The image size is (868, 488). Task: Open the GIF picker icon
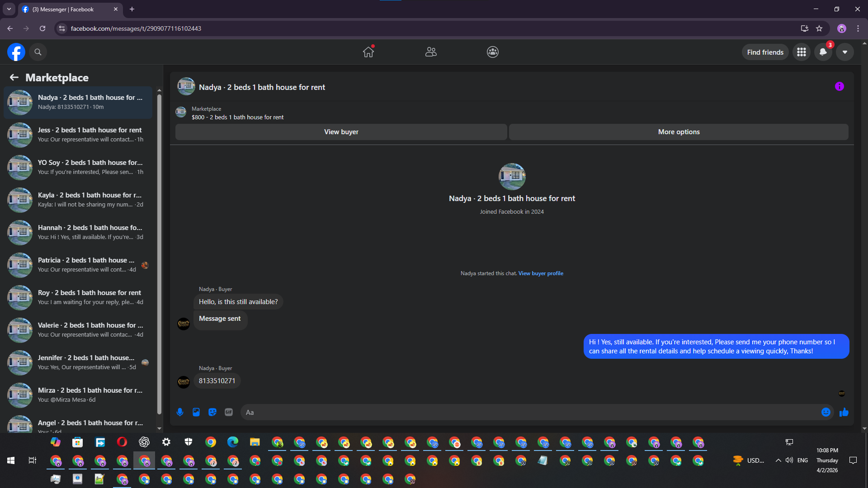229,412
